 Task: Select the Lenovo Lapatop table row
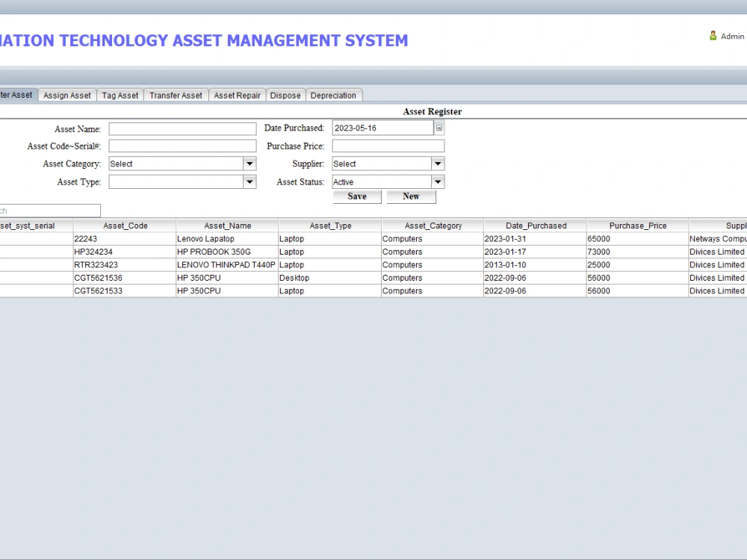click(224, 238)
